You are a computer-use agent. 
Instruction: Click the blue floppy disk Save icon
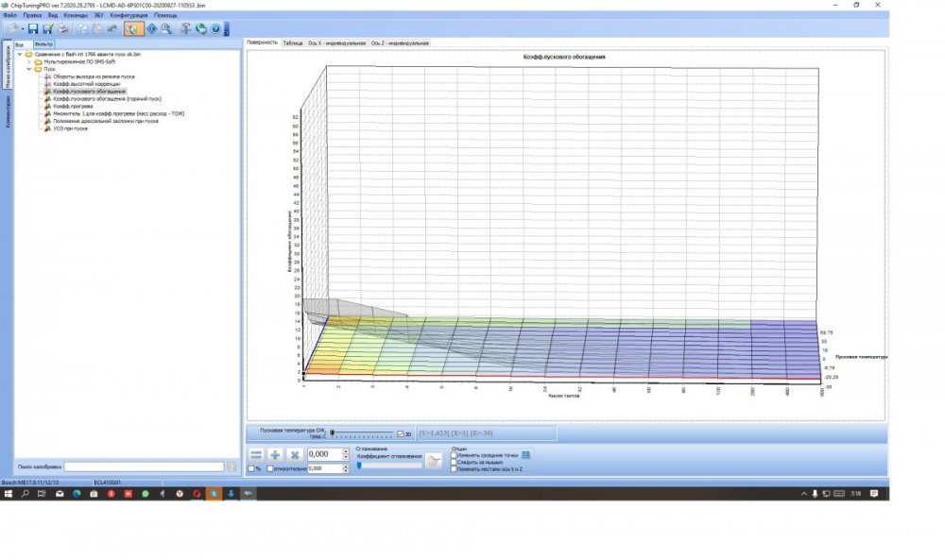pyautogui.click(x=32, y=29)
